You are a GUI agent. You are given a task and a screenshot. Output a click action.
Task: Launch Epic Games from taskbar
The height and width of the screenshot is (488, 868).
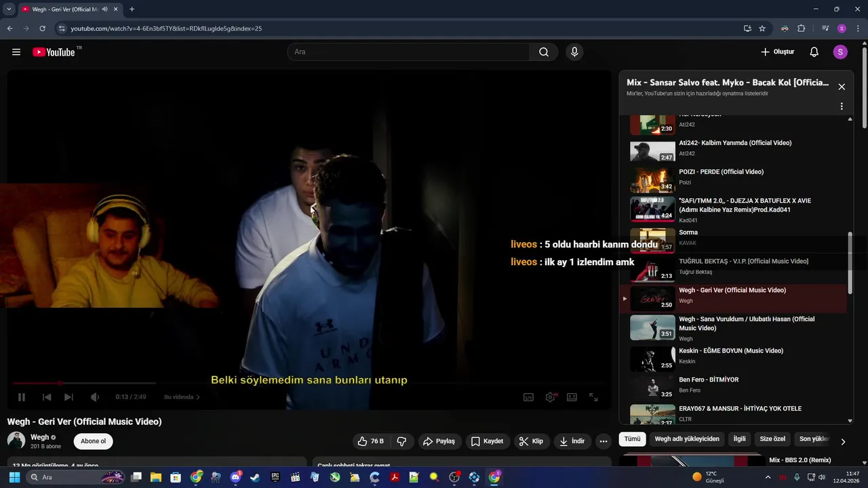click(275, 477)
